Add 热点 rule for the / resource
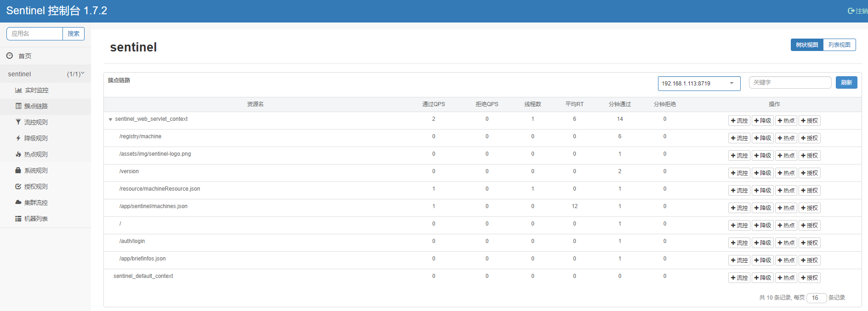This screenshot has width=868, height=311. coord(786,225)
